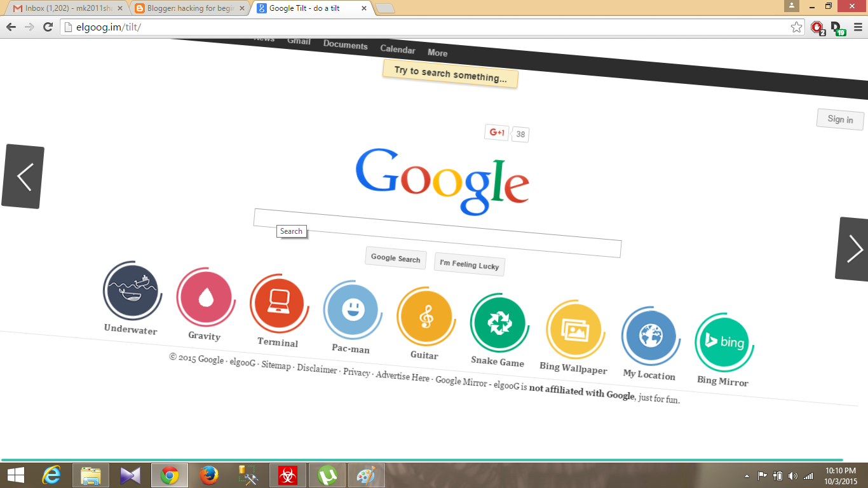Open the Terminal laptop icon
The width and height of the screenshot is (868, 488).
point(279,303)
